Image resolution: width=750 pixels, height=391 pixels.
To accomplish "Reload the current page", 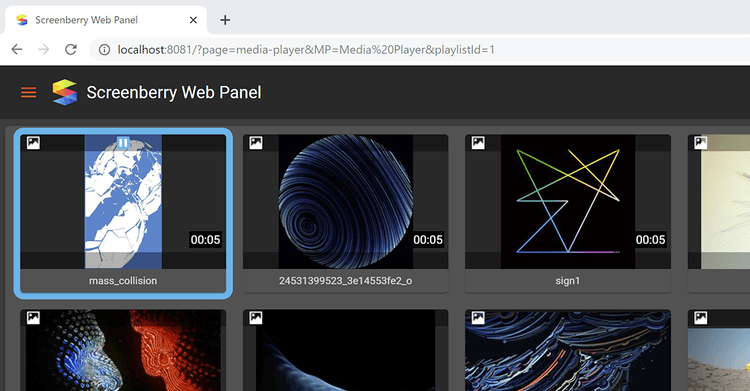I will (71, 49).
